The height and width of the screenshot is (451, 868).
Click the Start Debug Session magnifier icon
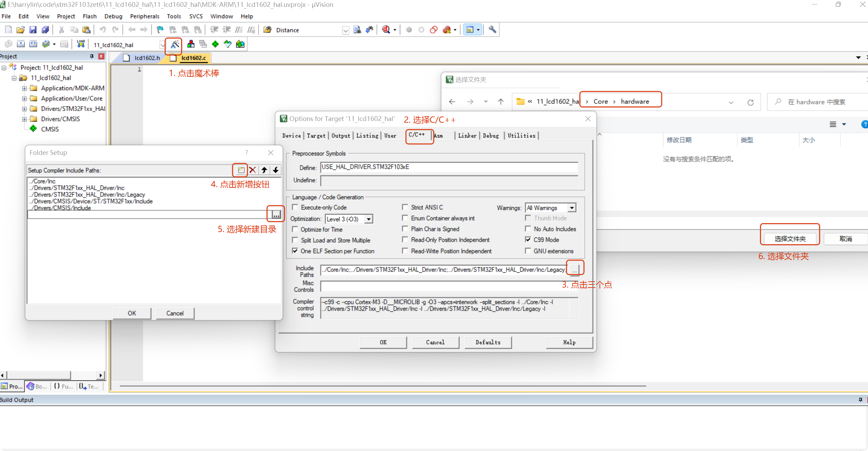tap(386, 30)
